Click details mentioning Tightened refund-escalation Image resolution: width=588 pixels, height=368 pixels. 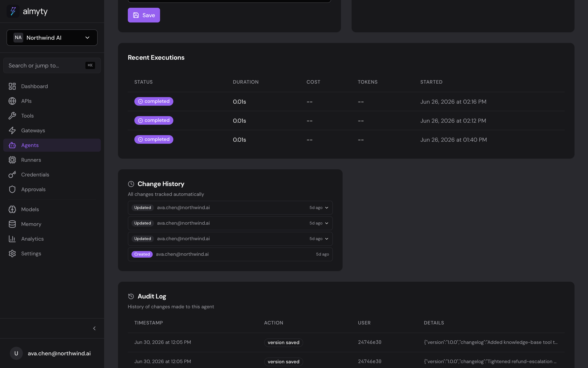pyautogui.click(x=490, y=361)
